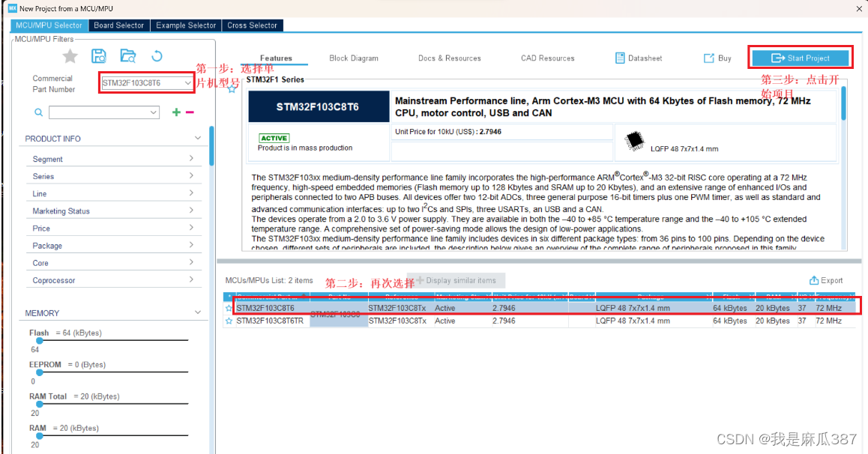Expand the Segment filter

tap(191, 159)
